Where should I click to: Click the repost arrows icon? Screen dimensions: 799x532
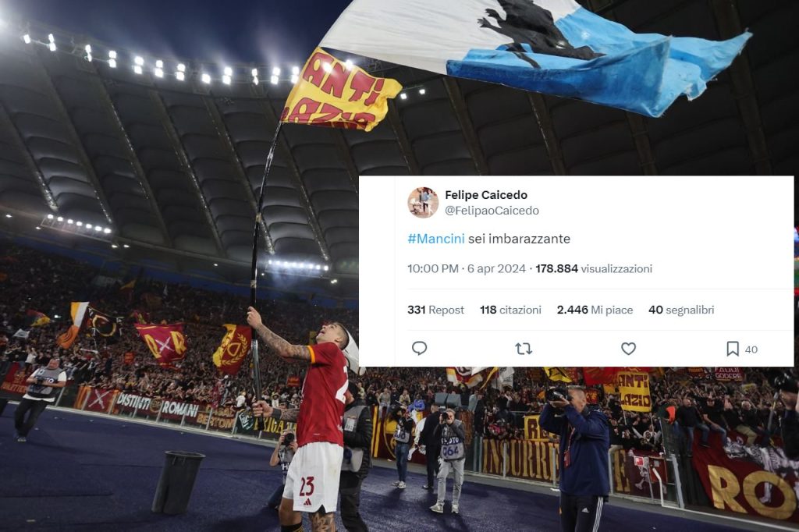(524, 349)
